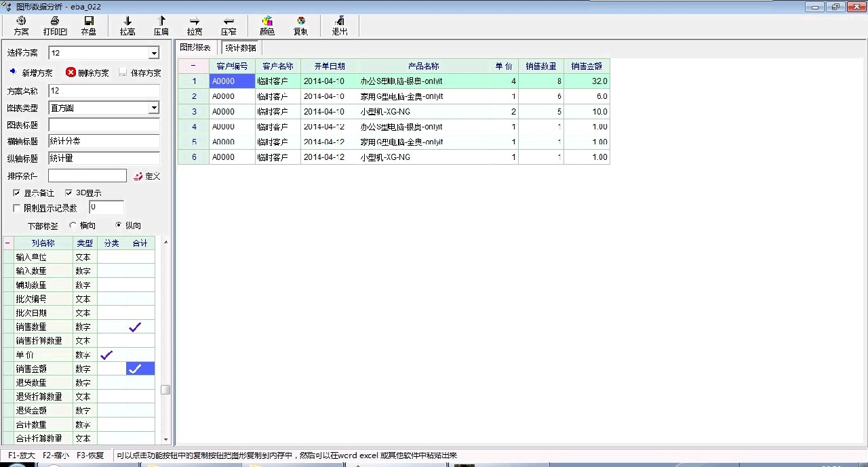Disable the 3D显示 checkbox
This screenshot has height=467, width=868.
[68, 193]
